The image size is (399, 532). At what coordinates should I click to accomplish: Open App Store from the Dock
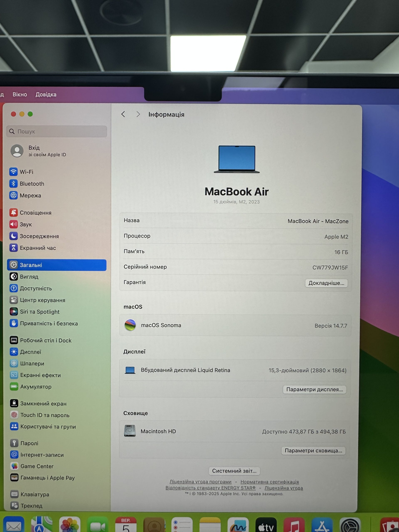pyautogui.click(x=322, y=525)
